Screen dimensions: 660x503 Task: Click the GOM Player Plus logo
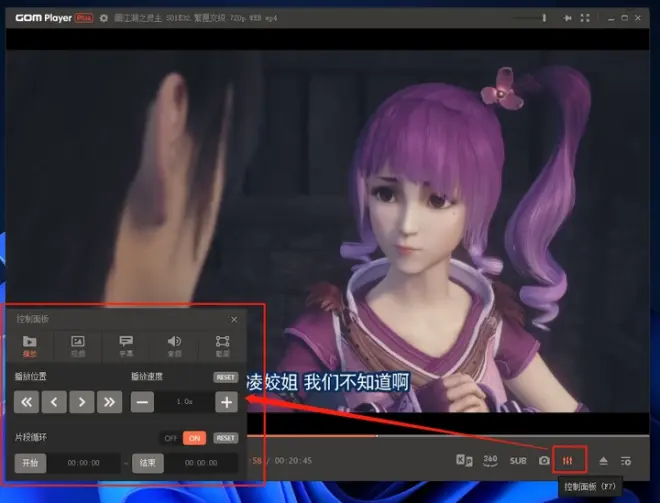(x=54, y=18)
